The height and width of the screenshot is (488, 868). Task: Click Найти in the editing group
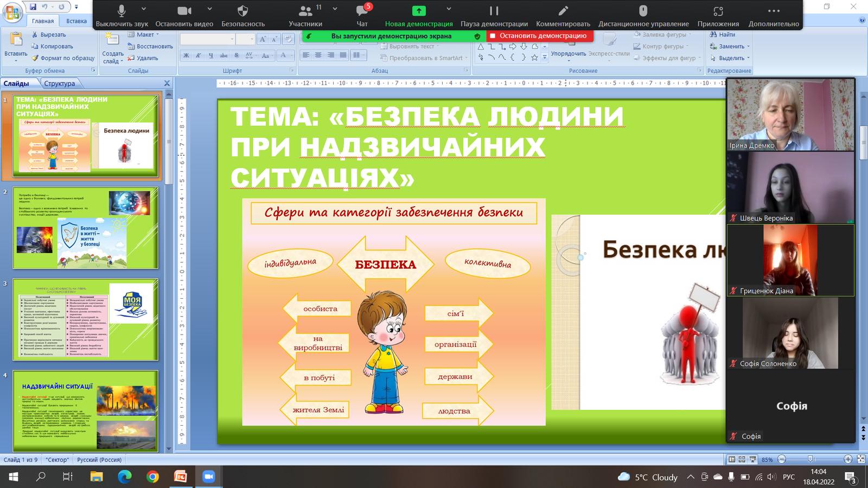pos(723,35)
